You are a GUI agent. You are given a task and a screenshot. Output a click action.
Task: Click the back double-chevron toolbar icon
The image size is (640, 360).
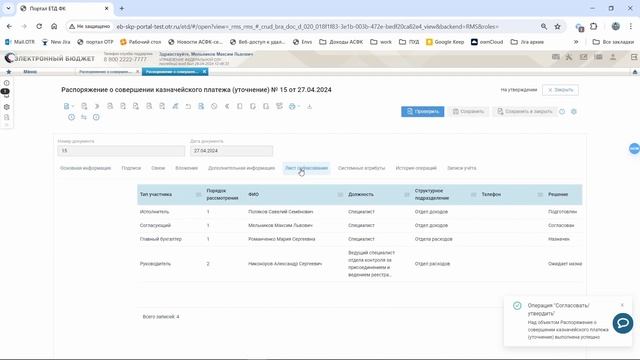pos(227,107)
